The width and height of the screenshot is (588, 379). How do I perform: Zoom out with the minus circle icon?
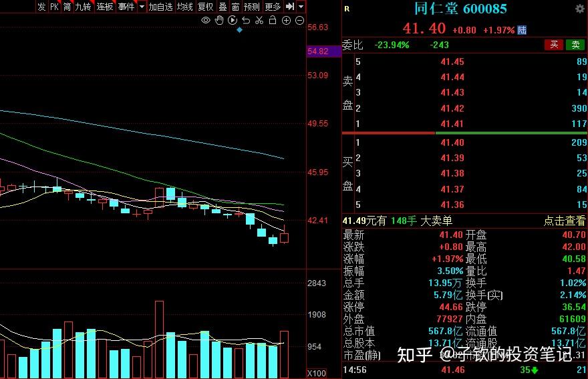[x=299, y=21]
